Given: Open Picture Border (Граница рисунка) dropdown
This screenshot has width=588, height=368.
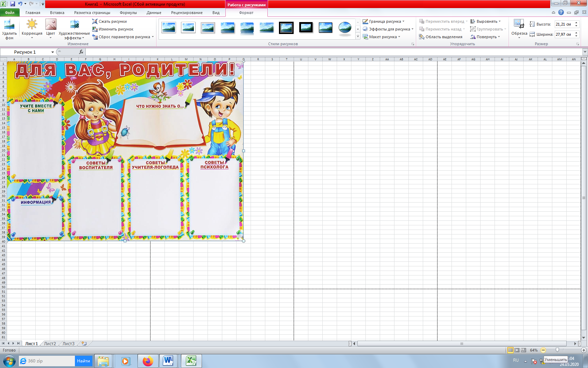Looking at the screenshot, I should (x=384, y=21).
